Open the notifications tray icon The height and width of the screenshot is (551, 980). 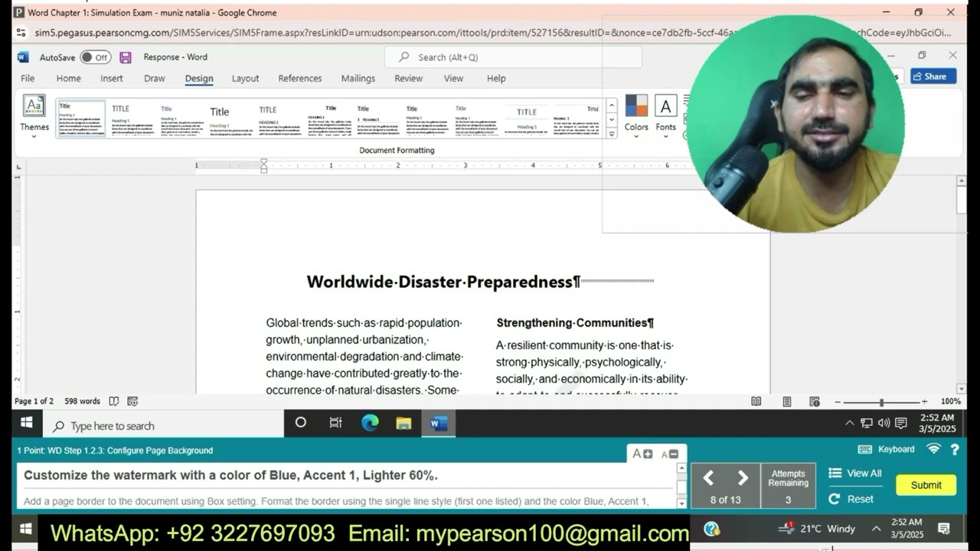[x=901, y=423]
